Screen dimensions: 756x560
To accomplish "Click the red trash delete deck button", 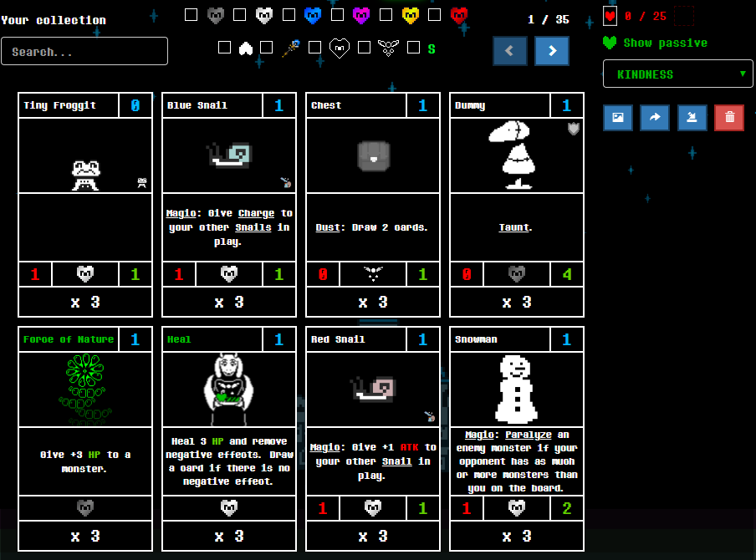I will click(x=729, y=118).
